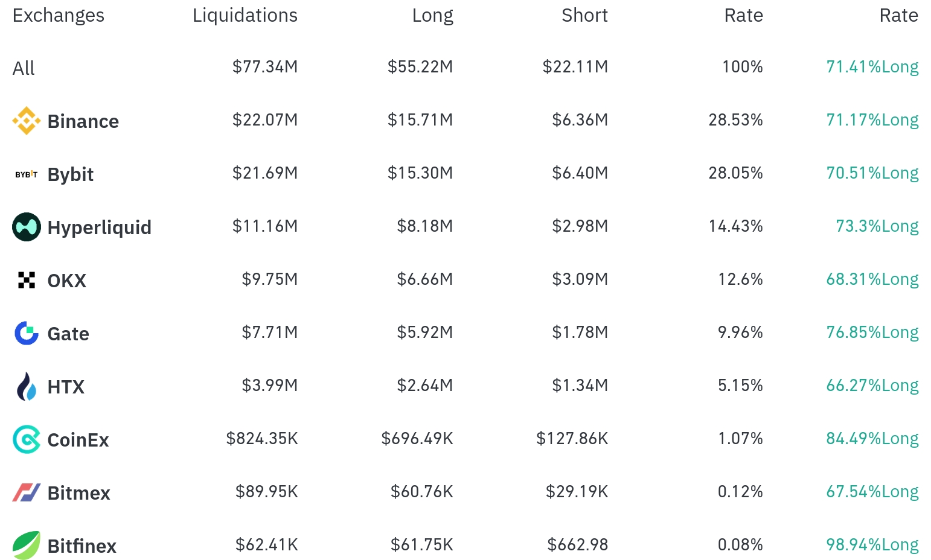Viewport: 931px width, 560px height.
Task: Click the 71.41%Long rate value
Action: [x=872, y=66]
